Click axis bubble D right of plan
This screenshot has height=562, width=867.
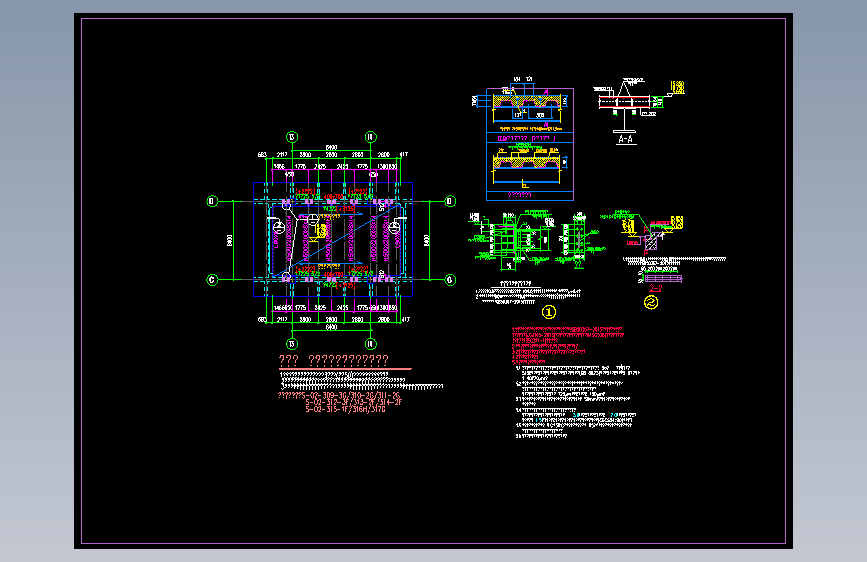coord(450,201)
